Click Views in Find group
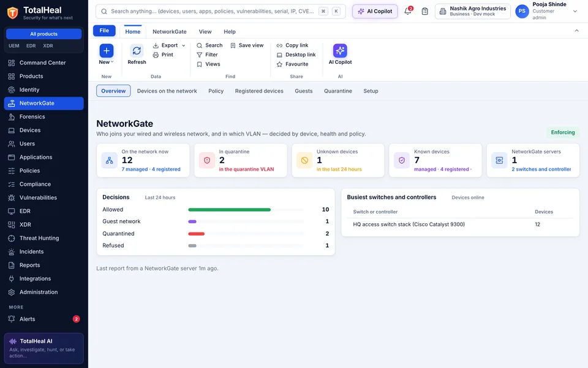588x368 pixels. [208, 64]
